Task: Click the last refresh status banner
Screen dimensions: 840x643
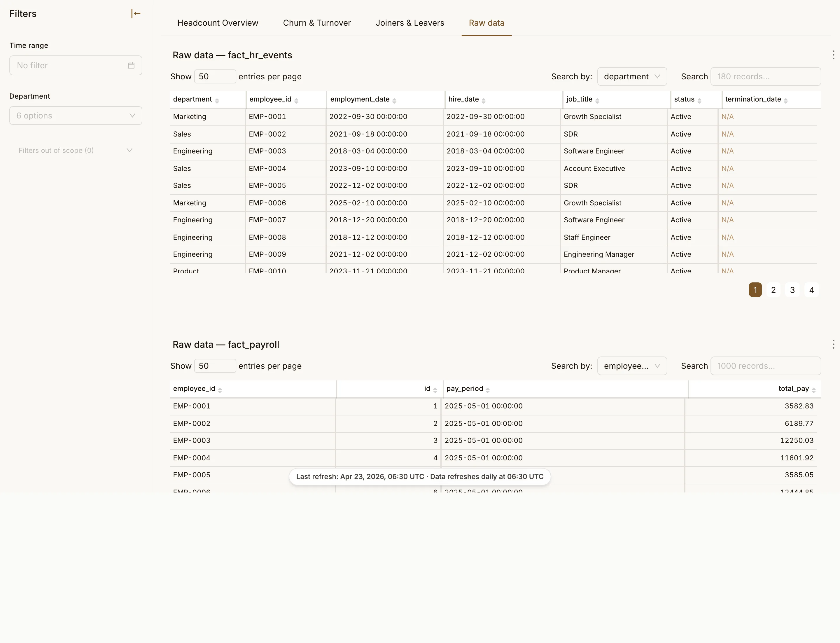Action: [420, 476]
